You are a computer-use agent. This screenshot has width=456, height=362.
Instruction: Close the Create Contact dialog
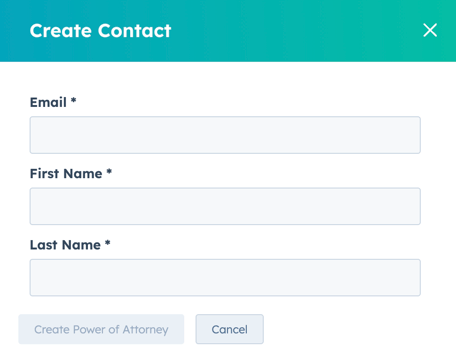pos(430,30)
